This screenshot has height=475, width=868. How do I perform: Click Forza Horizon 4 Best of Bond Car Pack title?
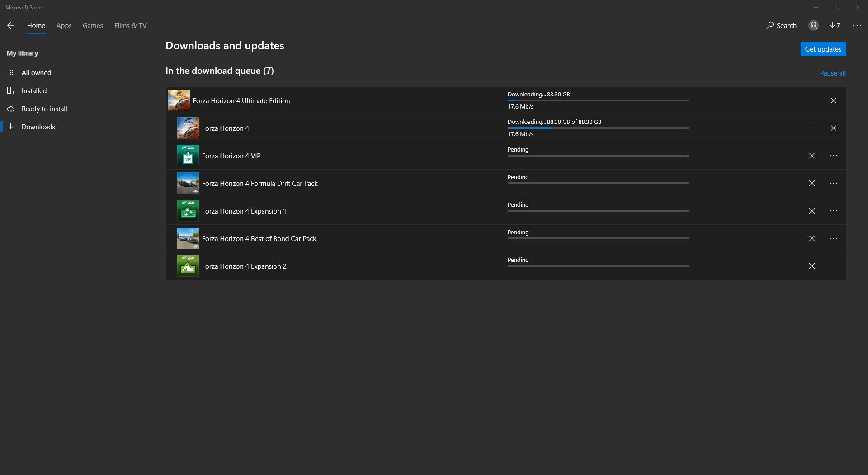pyautogui.click(x=259, y=239)
